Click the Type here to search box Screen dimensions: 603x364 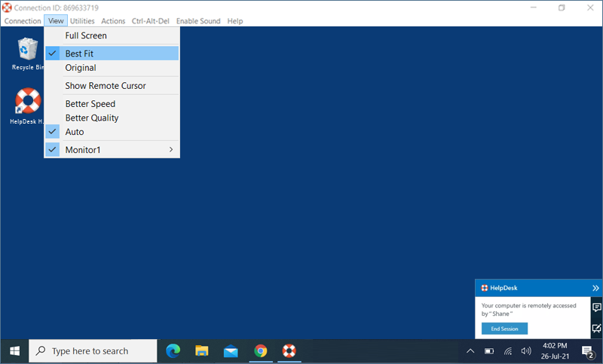pyautogui.click(x=93, y=351)
